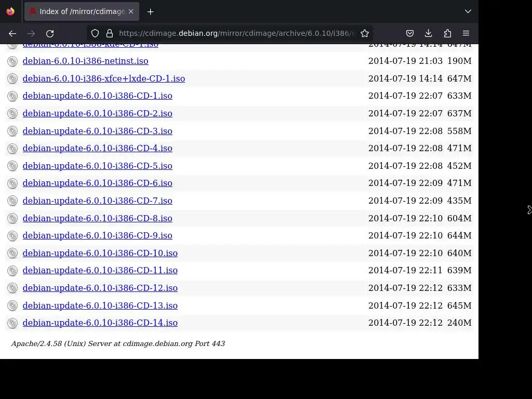Click disc icon beside update CD-8.iso
This screenshot has width=532, height=399.
coord(12,218)
